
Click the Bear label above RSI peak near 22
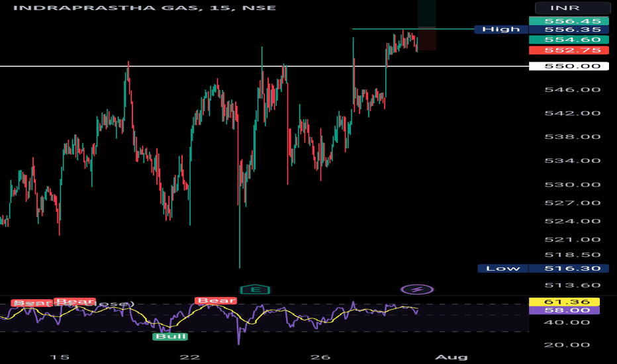(x=216, y=300)
